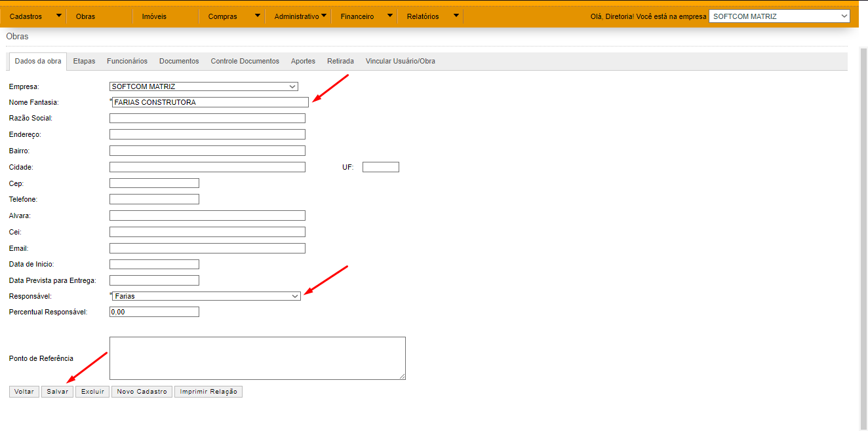Open the Financeiro menu
This screenshot has width=868, height=431.
point(357,16)
